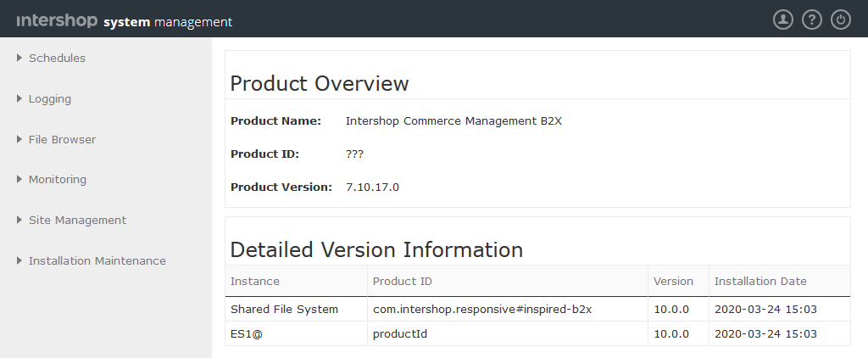Click the Product Overview heading
Image resolution: width=868 pixels, height=358 pixels.
320,84
